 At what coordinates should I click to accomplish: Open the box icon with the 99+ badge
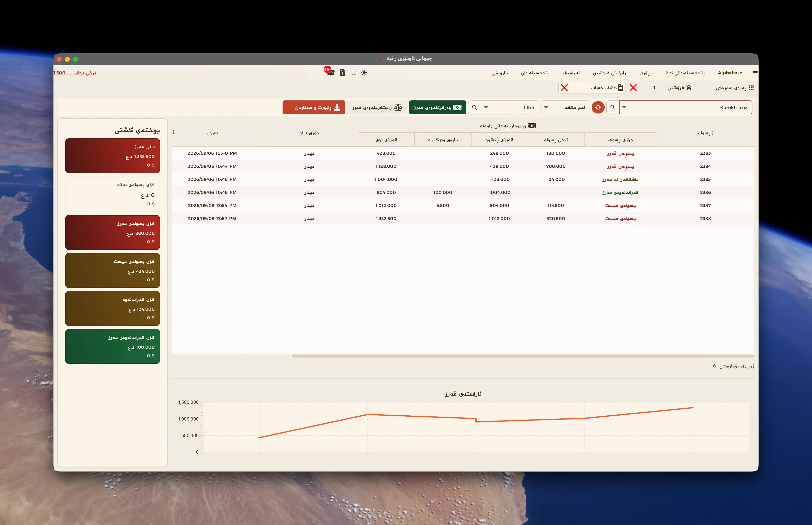[x=330, y=72]
